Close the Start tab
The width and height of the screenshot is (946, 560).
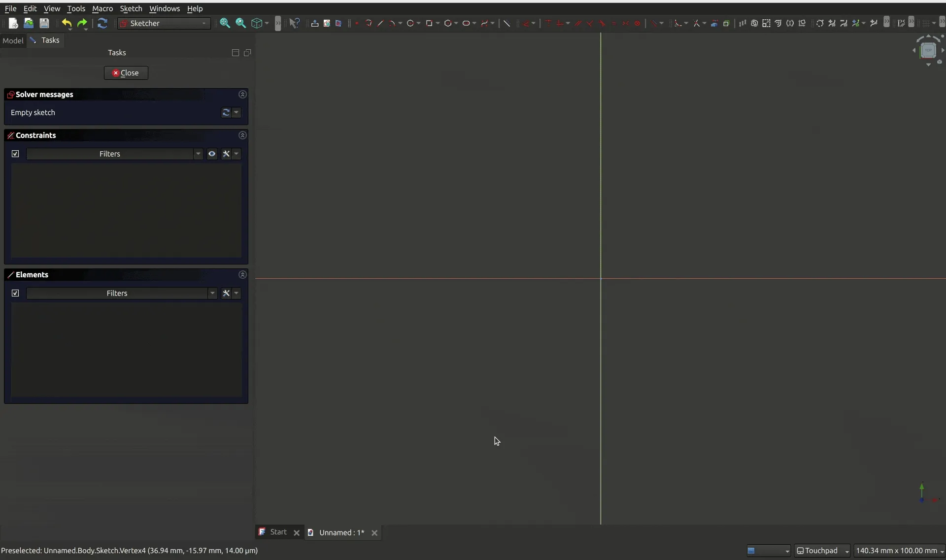coord(297,533)
